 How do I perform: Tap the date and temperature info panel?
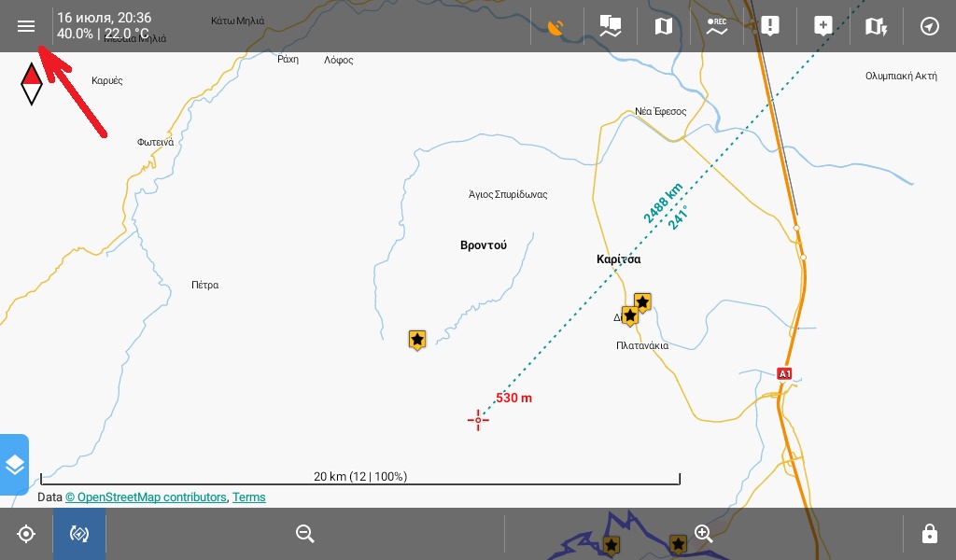coord(103,26)
